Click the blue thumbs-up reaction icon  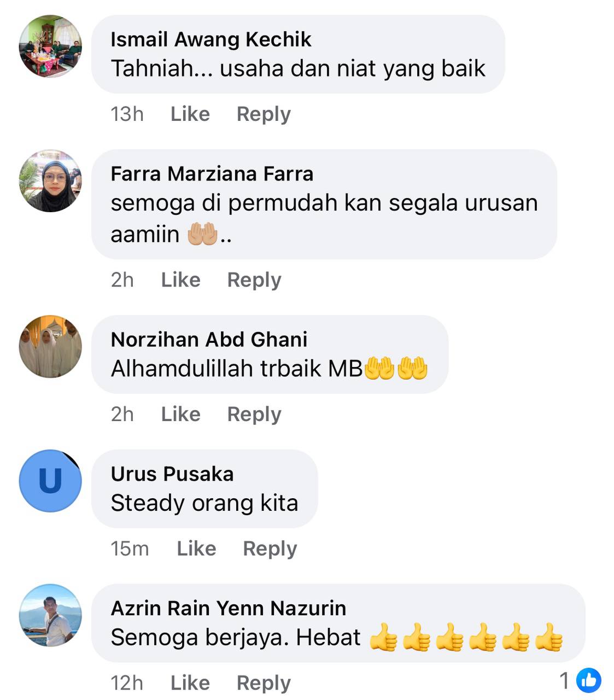589,681
